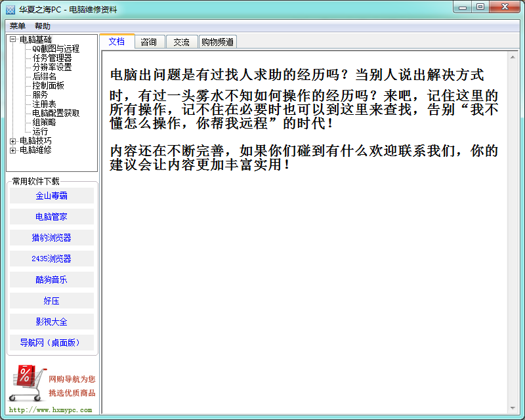Click the 挑选优质商品 banner text
This screenshot has height=420, width=525.
pos(72,393)
